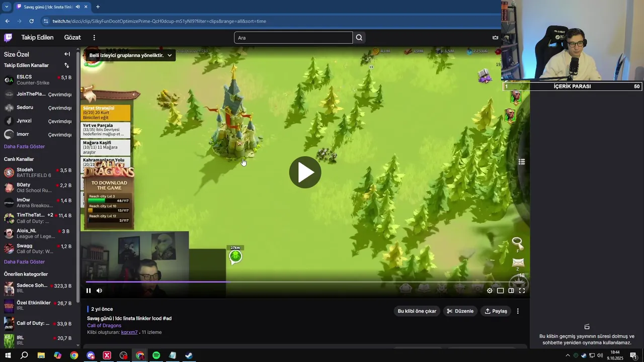Pause the clip with the pause icon
Screen dimensions: 644x362
click(89, 291)
